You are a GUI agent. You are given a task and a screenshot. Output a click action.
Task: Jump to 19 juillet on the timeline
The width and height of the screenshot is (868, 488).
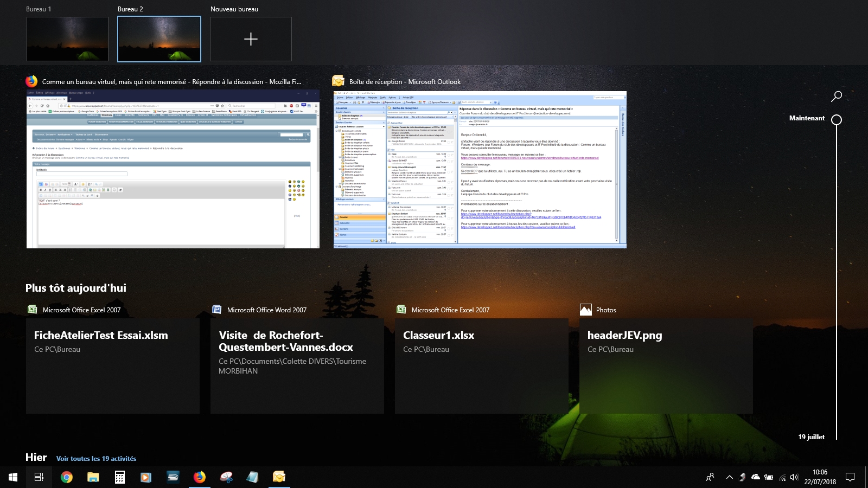[811, 437]
